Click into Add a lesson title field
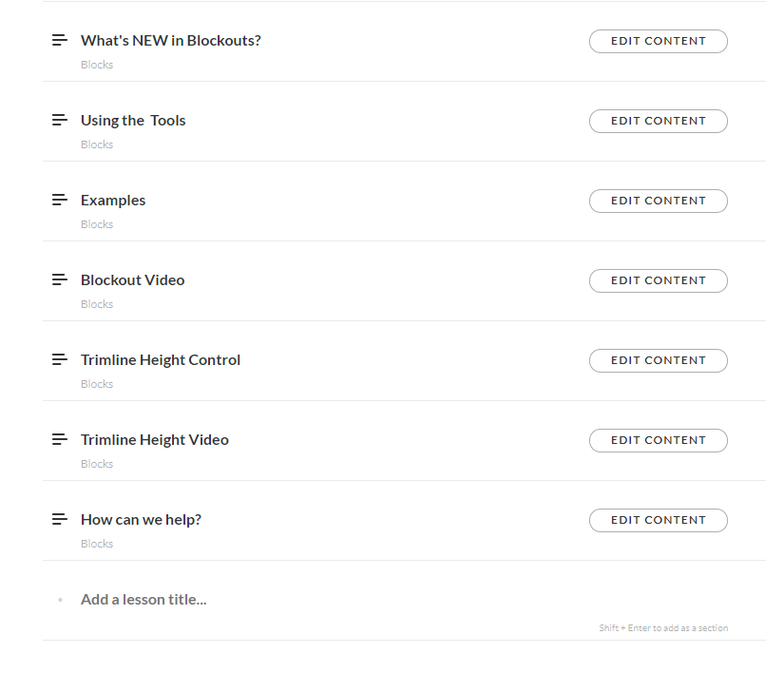Screen dimensions: 784x673 click(x=285, y=600)
